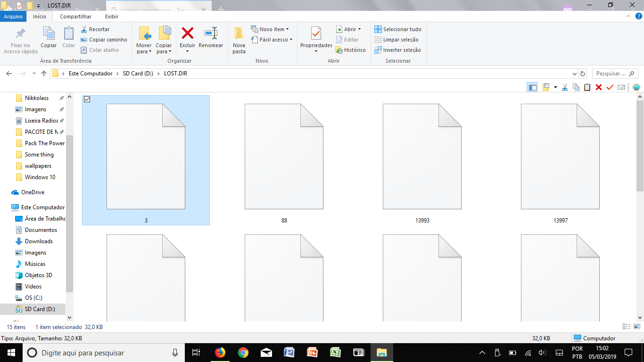Click SD Card (D:) breadcrumb in address bar

point(138,74)
